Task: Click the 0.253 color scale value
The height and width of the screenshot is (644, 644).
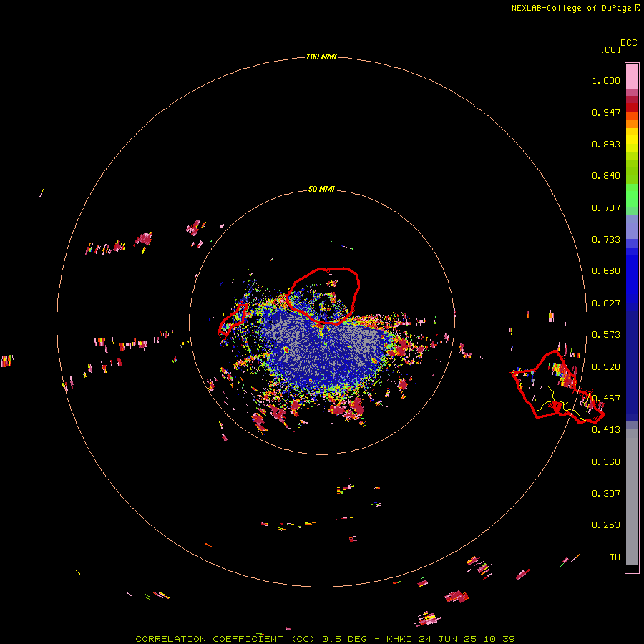Action: tap(606, 525)
